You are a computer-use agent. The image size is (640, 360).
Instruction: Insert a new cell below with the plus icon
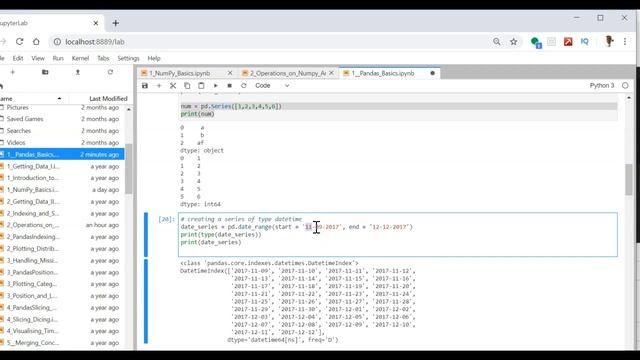pos(159,86)
